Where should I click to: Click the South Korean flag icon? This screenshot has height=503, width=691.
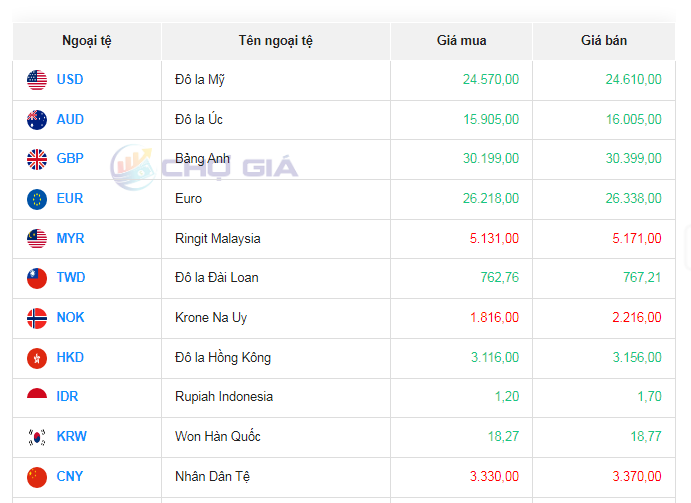(x=37, y=437)
